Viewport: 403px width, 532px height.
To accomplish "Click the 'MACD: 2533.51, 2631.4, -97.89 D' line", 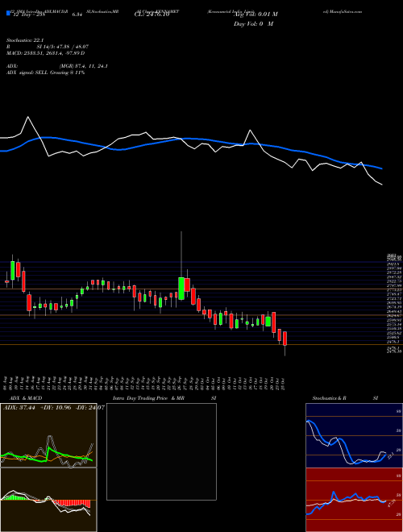I will (x=45, y=53).
